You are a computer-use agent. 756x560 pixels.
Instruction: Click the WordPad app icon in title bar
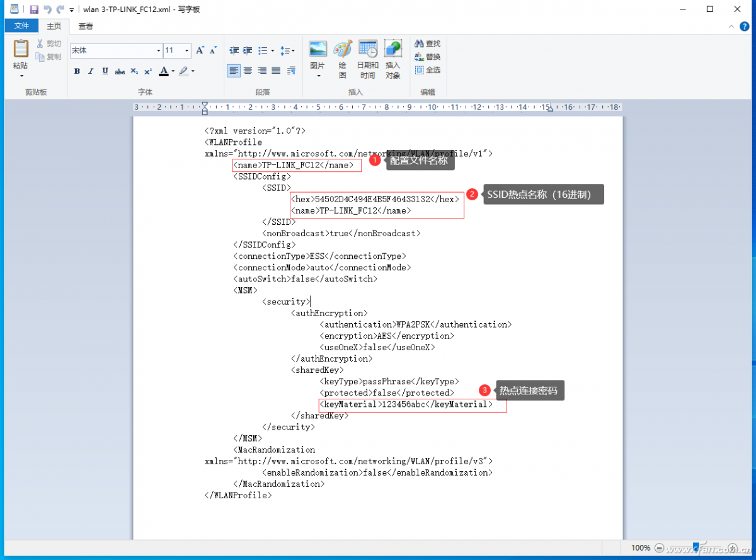tap(14, 9)
